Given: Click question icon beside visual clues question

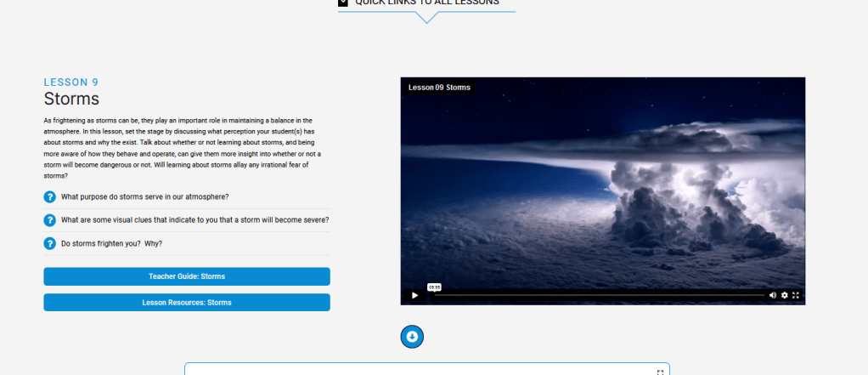Looking at the screenshot, I should click(50, 220).
